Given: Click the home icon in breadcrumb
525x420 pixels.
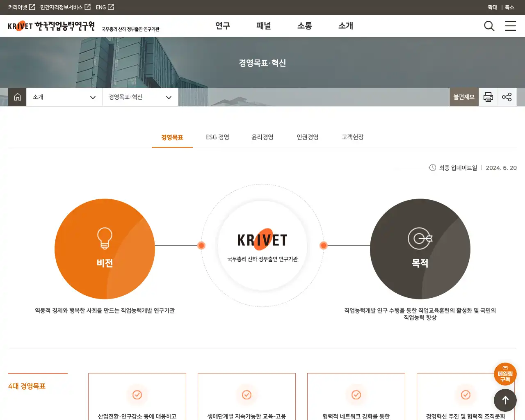Looking at the screenshot, I should tap(17, 97).
